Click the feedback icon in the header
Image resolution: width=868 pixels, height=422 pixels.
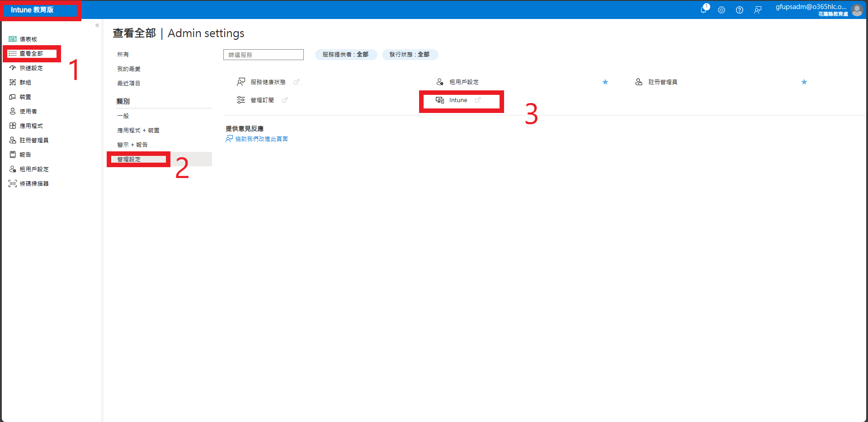click(758, 10)
